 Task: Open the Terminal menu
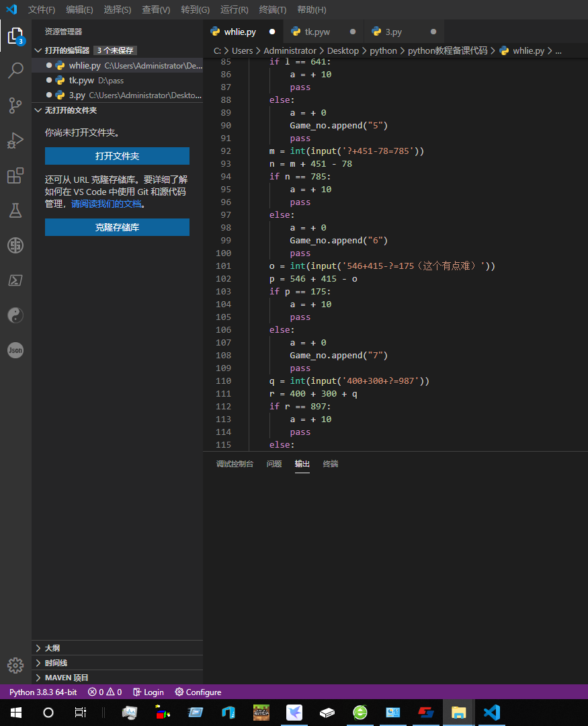pos(273,9)
